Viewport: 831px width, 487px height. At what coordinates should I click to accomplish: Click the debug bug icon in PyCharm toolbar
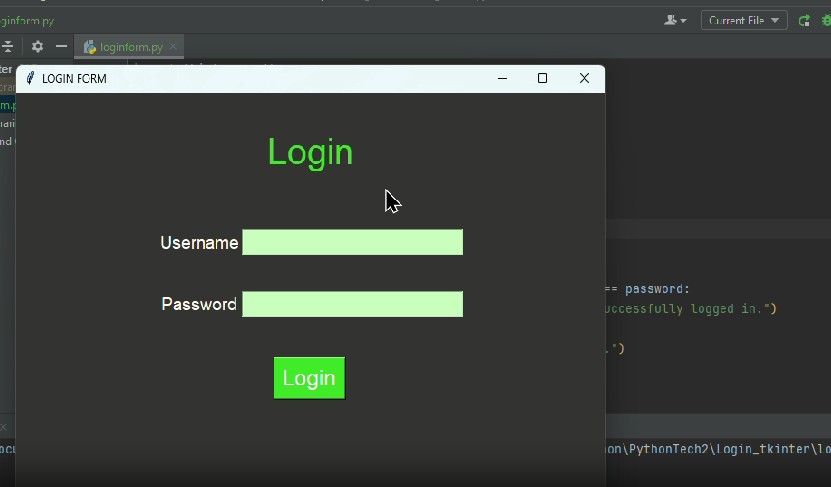pyautogui.click(x=826, y=20)
